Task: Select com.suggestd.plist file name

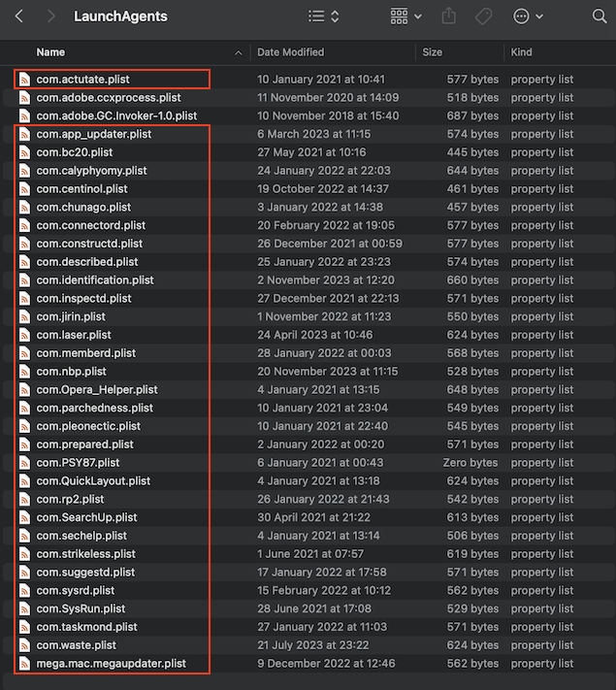Action: (85, 572)
